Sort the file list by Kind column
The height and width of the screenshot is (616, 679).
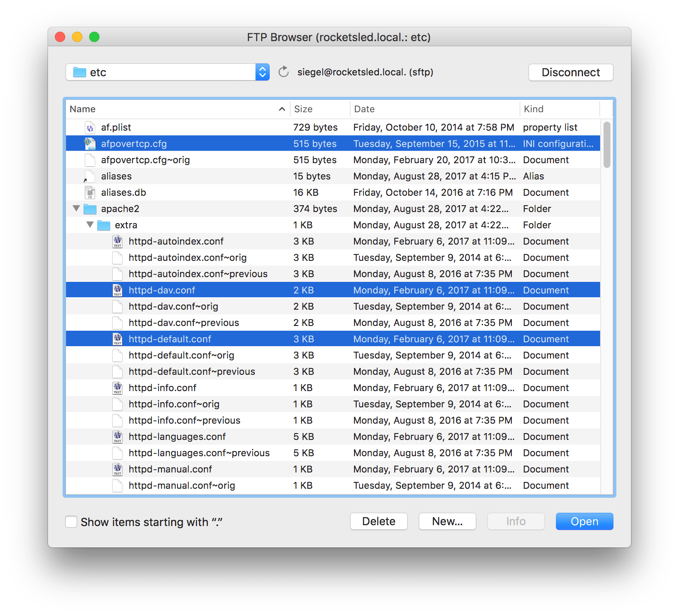click(x=559, y=109)
